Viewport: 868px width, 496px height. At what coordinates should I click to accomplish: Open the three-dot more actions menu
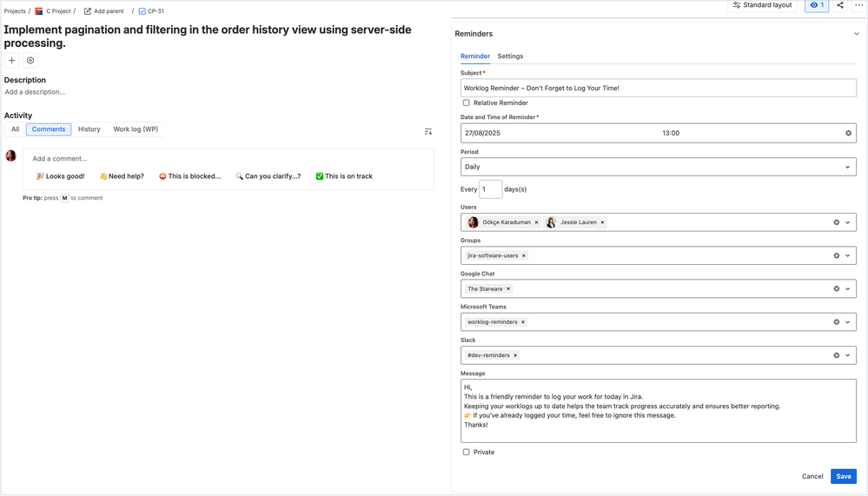(858, 5)
